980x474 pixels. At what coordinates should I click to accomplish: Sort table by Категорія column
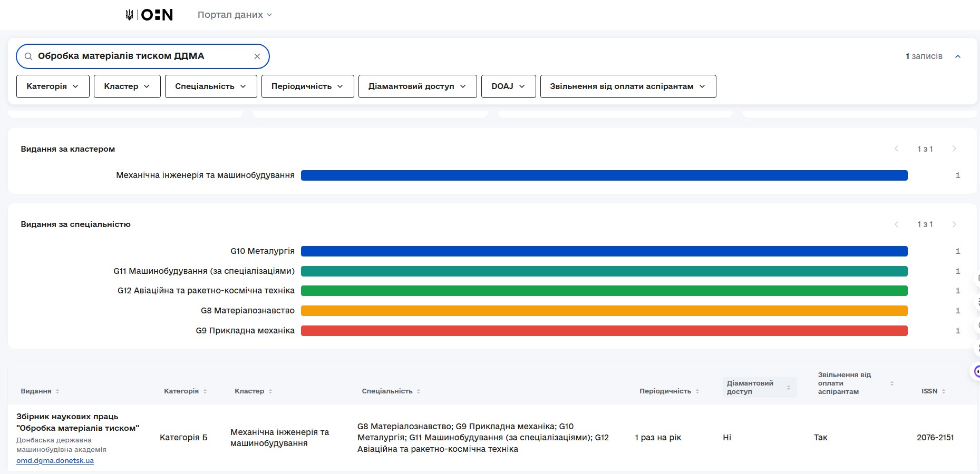coord(186,391)
